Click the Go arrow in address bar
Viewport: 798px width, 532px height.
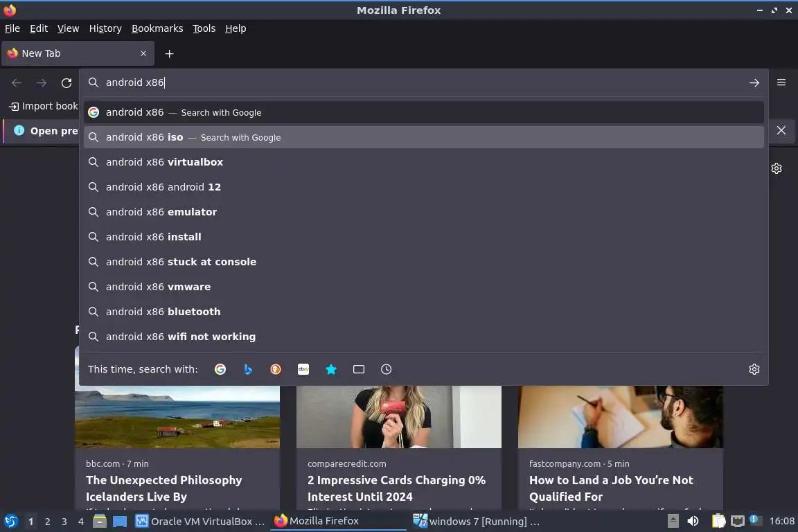tap(754, 83)
